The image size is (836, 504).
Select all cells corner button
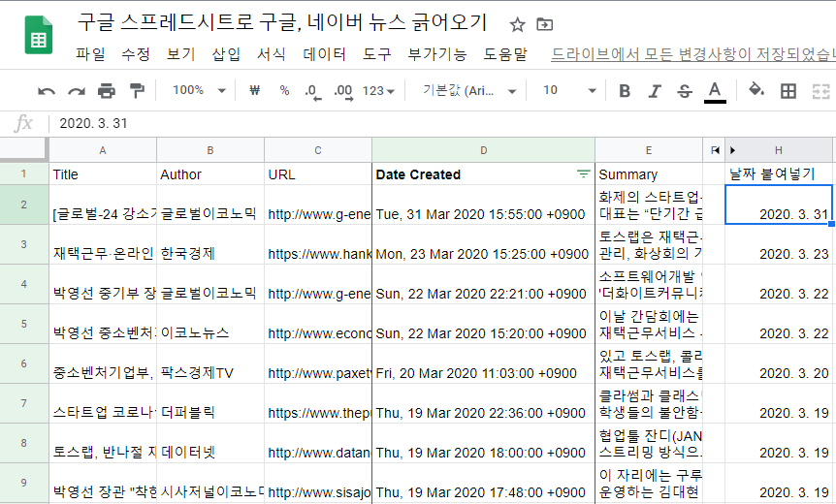[24, 149]
